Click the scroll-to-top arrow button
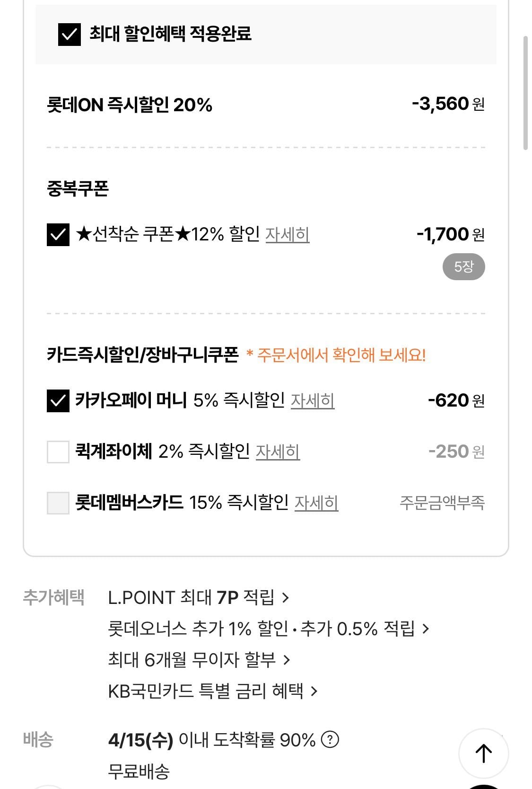Viewport: 532px width, 789px height. click(x=483, y=753)
